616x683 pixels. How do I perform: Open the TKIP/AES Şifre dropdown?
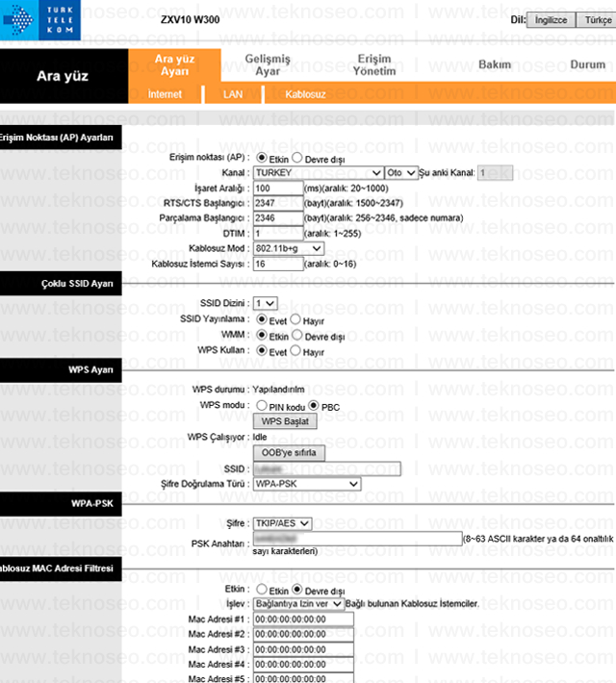point(282,523)
